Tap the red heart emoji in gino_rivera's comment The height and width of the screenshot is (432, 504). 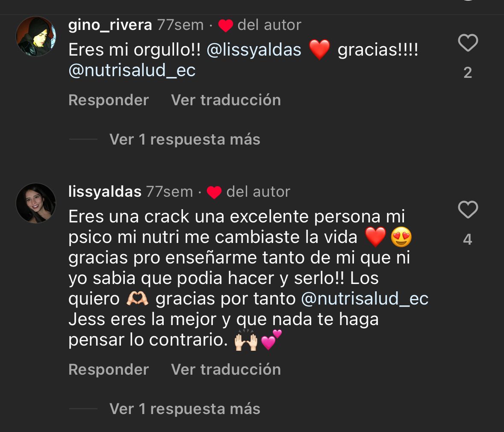click(319, 50)
